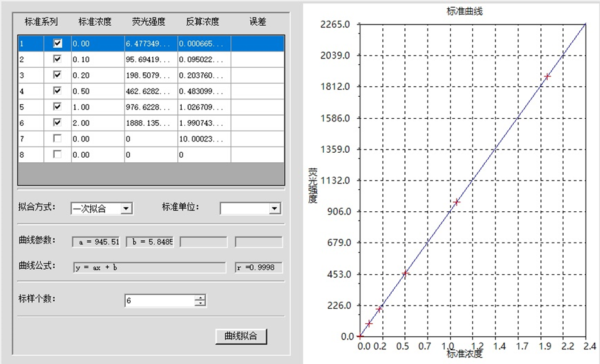The width and height of the screenshot is (600, 364).
Task: Decrease 标样个数 with the down spinner arrow
Action: click(x=200, y=303)
